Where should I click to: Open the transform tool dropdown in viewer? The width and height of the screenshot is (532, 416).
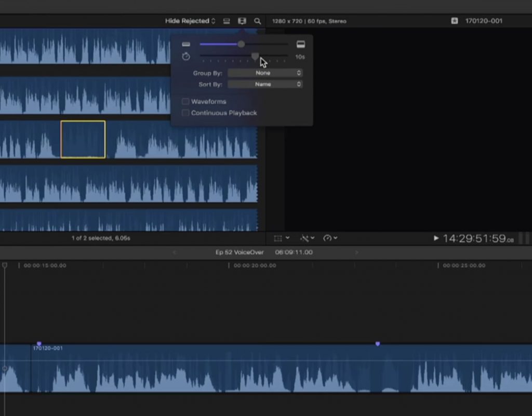(x=282, y=238)
